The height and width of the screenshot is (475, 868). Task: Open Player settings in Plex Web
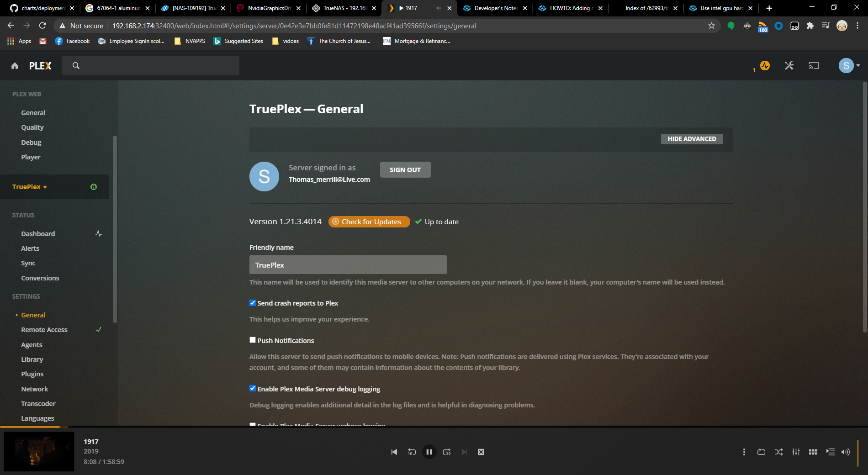pyautogui.click(x=31, y=157)
